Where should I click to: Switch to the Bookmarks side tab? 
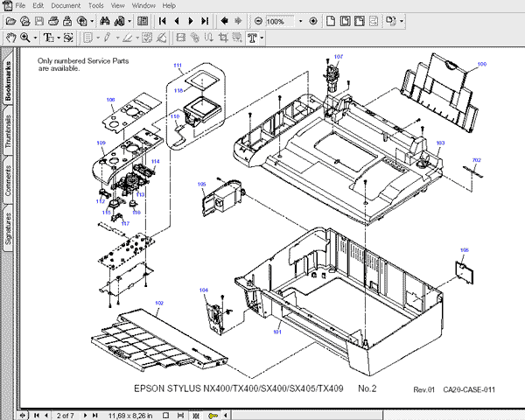8,80
